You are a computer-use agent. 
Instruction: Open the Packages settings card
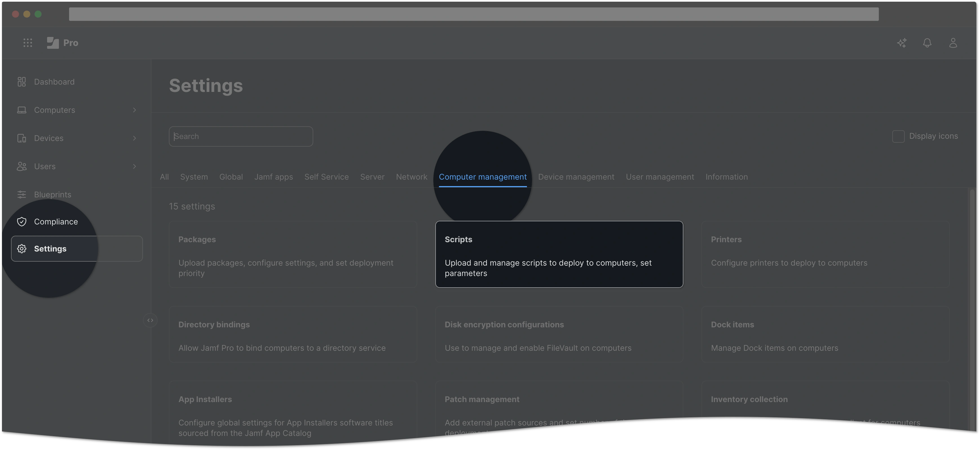click(x=293, y=254)
